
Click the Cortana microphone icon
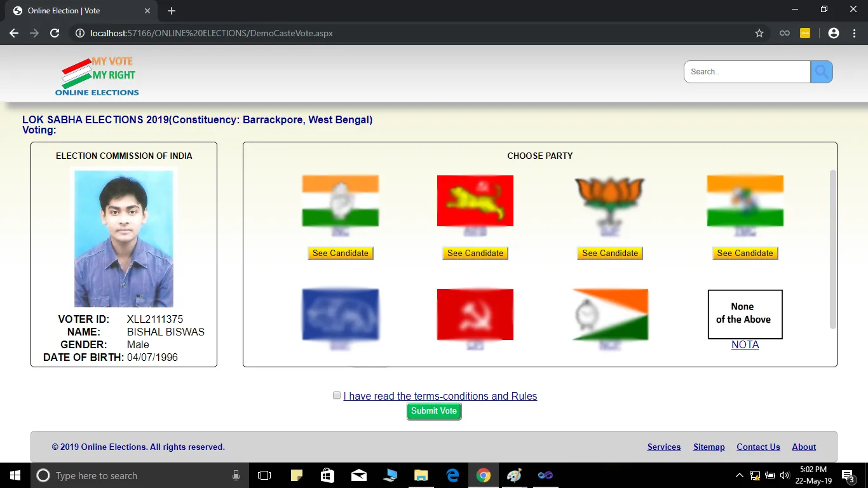[236, 475]
